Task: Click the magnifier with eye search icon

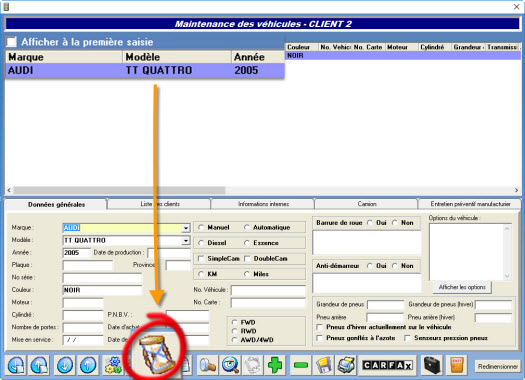Action: click(x=231, y=365)
